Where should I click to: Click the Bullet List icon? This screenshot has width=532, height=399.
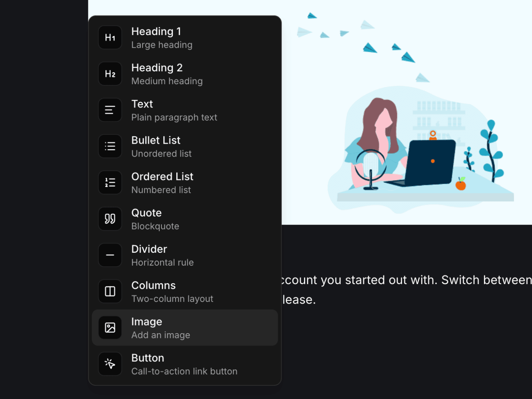(x=110, y=146)
